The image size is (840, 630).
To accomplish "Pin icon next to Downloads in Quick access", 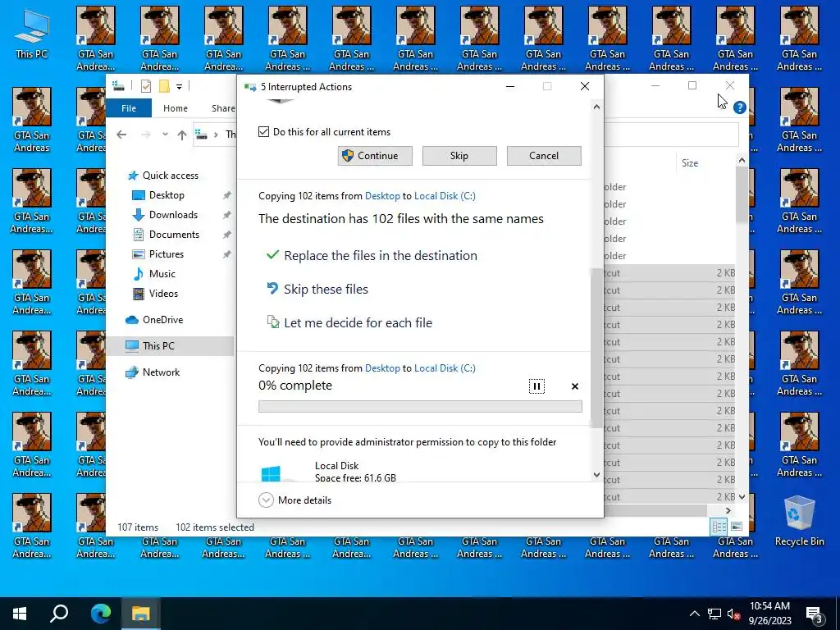I will tap(227, 215).
